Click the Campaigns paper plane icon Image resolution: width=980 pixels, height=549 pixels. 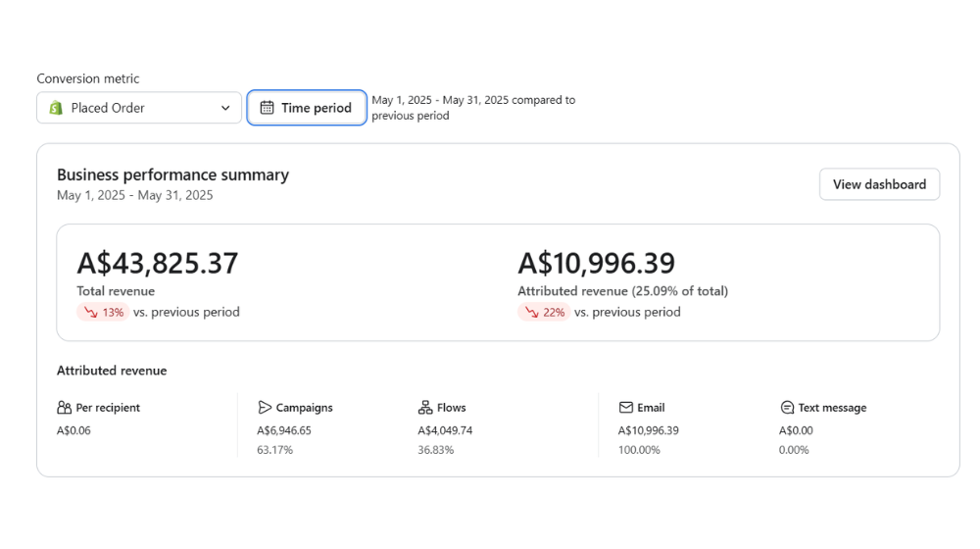click(x=265, y=408)
